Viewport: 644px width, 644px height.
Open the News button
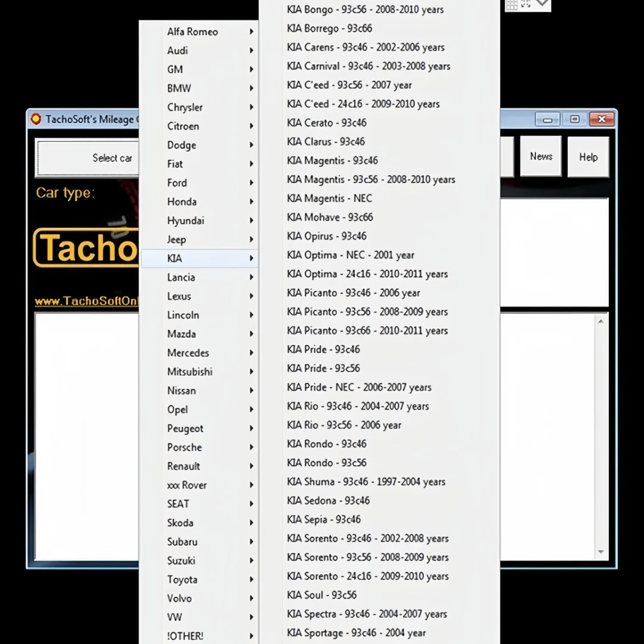coord(541,156)
